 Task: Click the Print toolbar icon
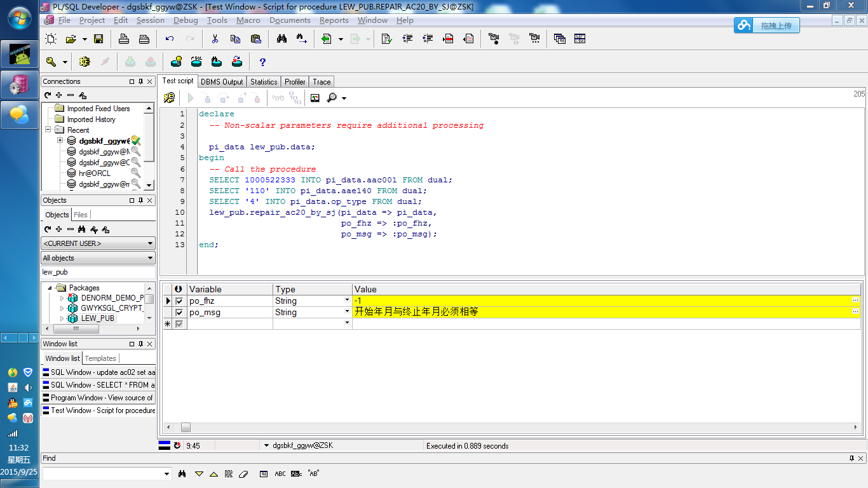point(124,39)
